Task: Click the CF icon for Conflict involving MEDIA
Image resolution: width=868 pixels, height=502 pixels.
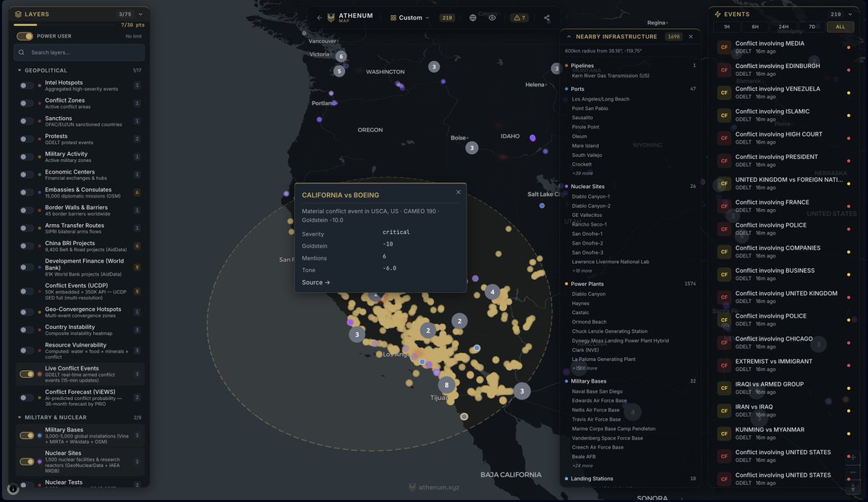Action: (x=724, y=47)
